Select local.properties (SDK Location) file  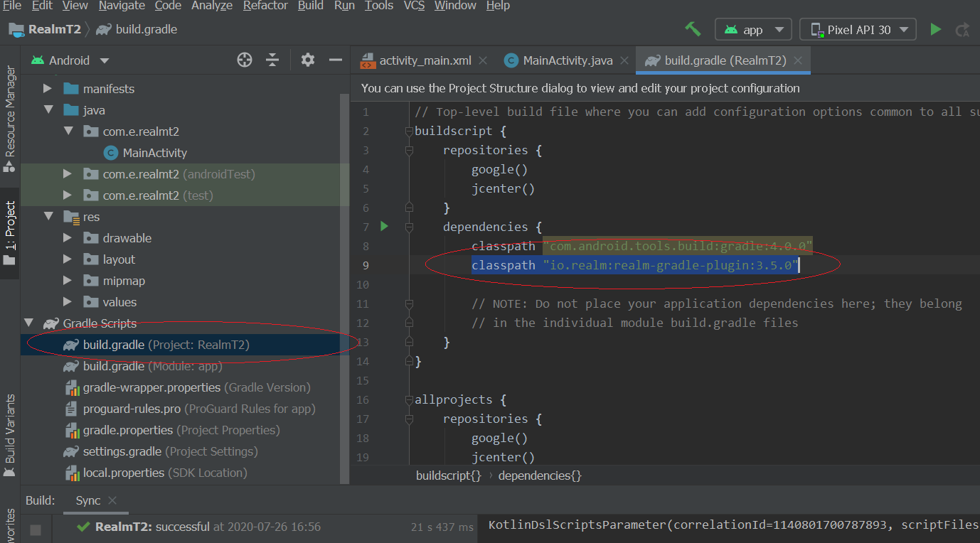185,473
